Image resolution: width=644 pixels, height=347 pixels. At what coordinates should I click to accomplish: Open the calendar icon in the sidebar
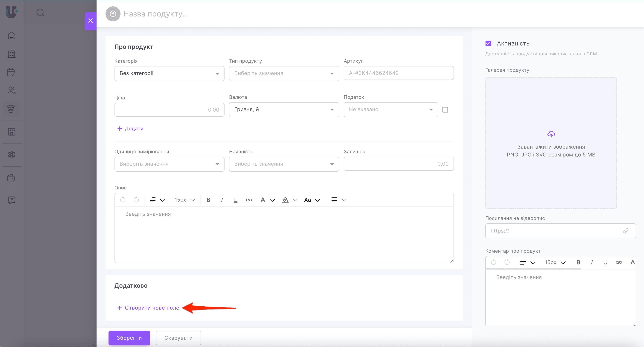click(x=11, y=72)
